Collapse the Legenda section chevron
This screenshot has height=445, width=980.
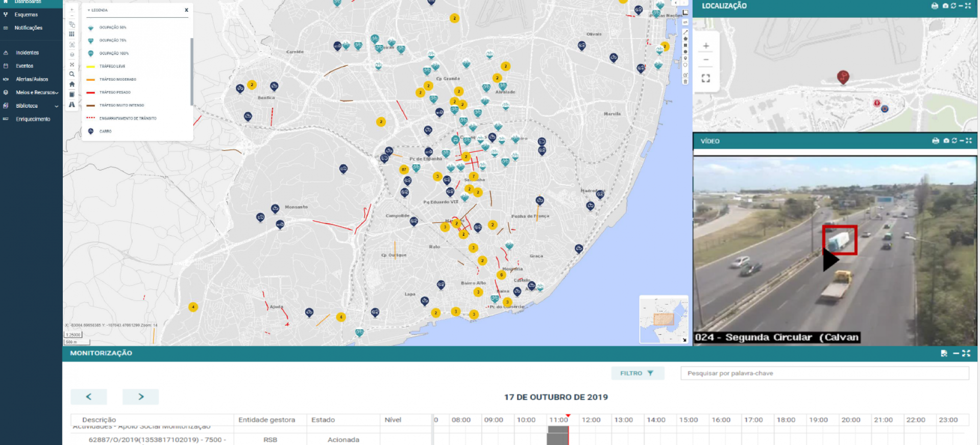pos(89,10)
